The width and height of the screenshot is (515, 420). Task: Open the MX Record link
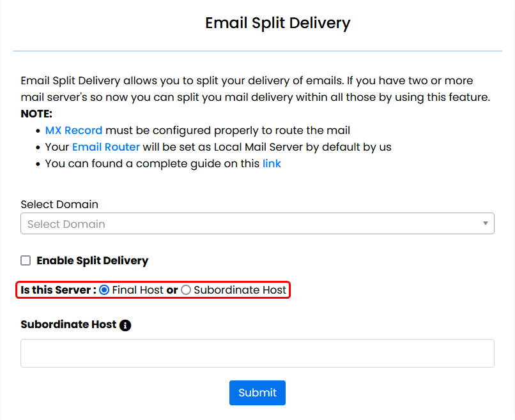point(73,130)
